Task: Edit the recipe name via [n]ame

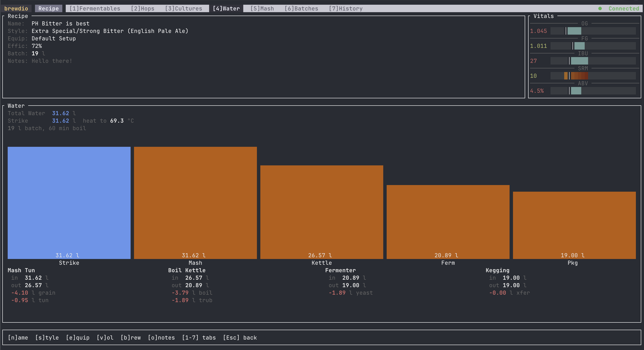Action: (x=18, y=337)
